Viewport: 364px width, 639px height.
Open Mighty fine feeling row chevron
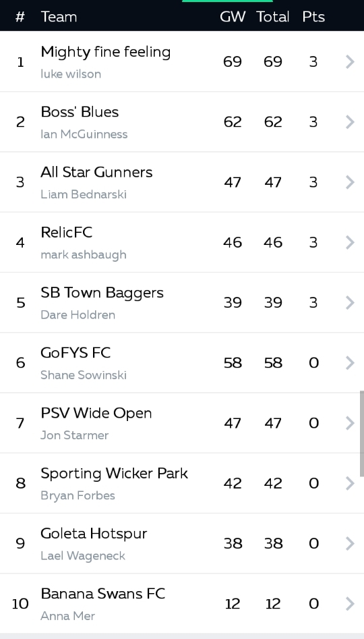click(x=350, y=62)
